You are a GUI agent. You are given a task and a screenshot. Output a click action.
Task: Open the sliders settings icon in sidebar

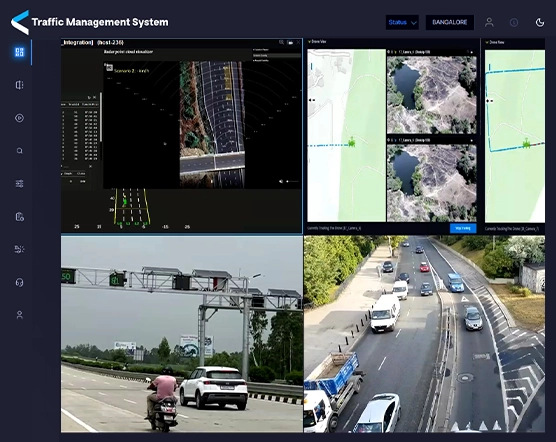point(20,184)
